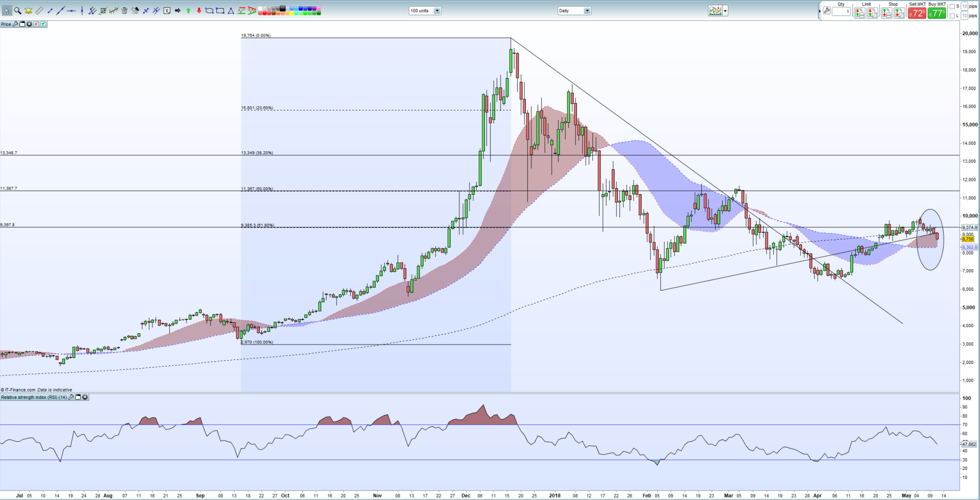Choose the yellow color swatch
980x500 pixels.
291,13
